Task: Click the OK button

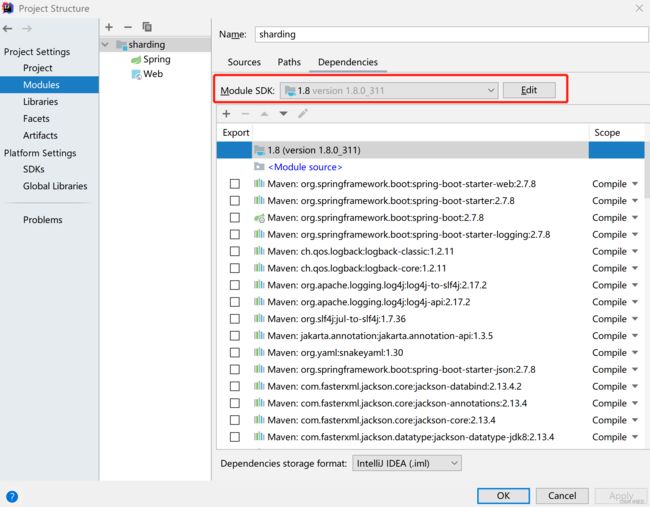Action: coord(503,495)
